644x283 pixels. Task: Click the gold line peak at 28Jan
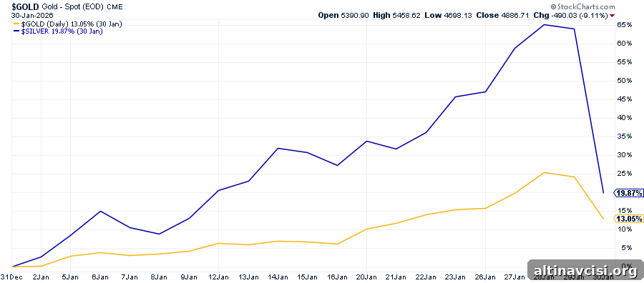545,173
